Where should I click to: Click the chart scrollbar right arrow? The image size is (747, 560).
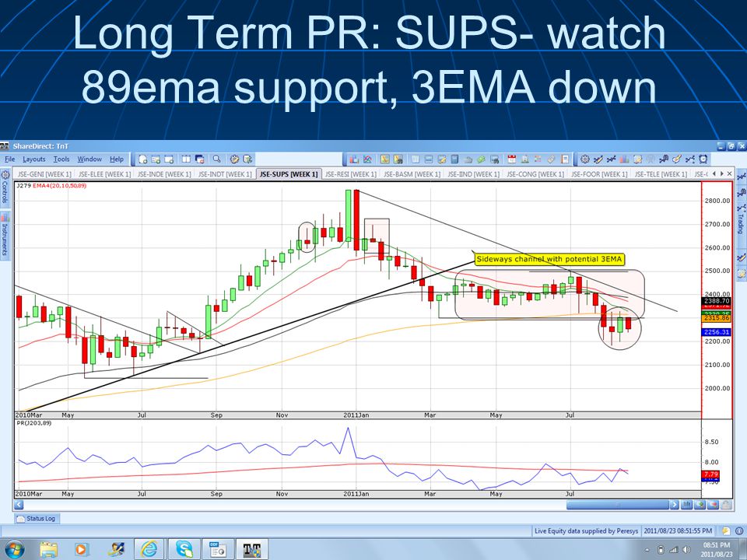pos(675,504)
